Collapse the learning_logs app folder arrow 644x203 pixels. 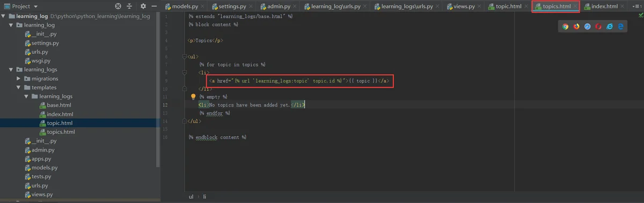coord(11,70)
